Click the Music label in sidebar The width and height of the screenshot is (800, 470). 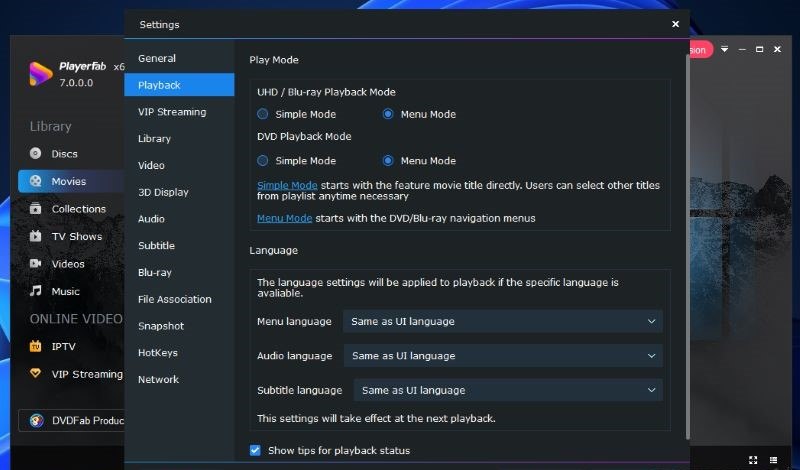click(65, 291)
